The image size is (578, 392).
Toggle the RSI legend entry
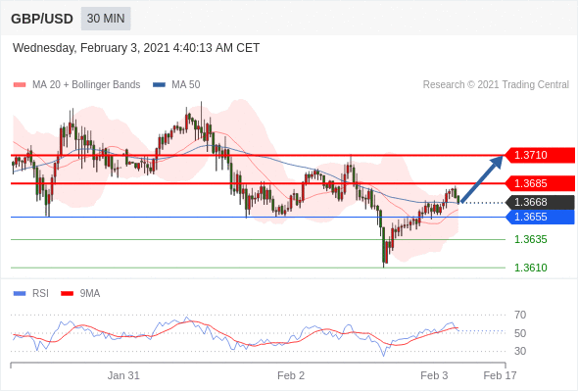pyautogui.click(x=31, y=294)
